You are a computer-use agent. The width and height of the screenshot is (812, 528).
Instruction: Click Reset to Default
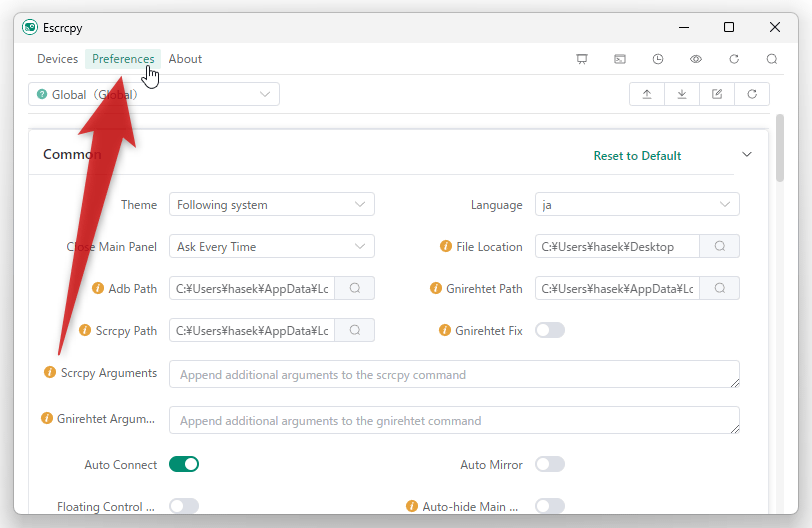[x=637, y=156]
